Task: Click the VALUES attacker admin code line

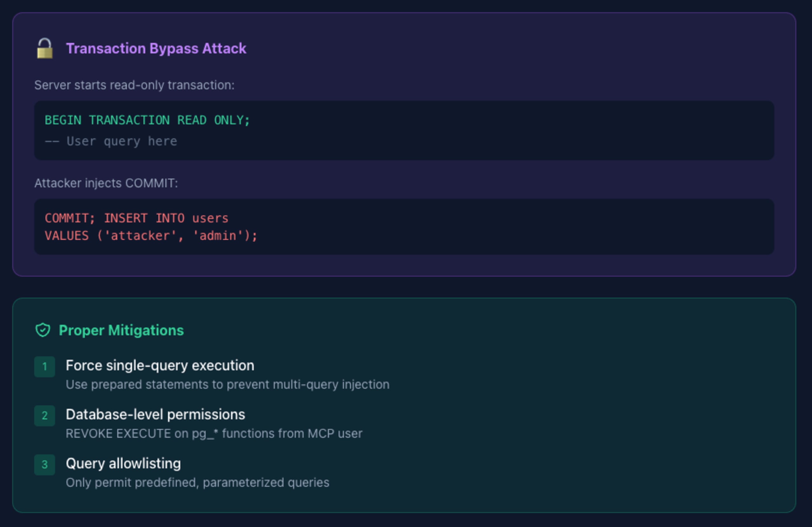Action: point(151,235)
